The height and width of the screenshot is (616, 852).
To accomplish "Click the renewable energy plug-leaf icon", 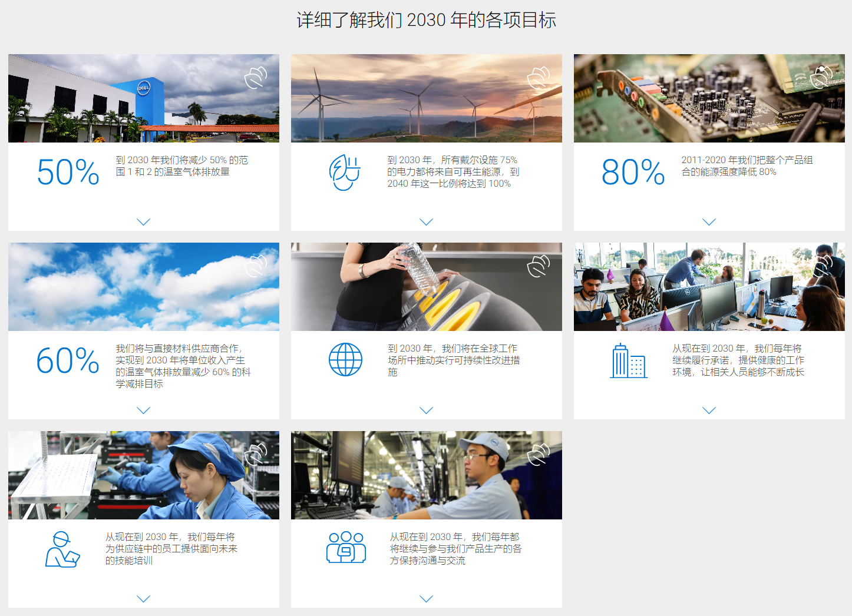I will coord(345,172).
